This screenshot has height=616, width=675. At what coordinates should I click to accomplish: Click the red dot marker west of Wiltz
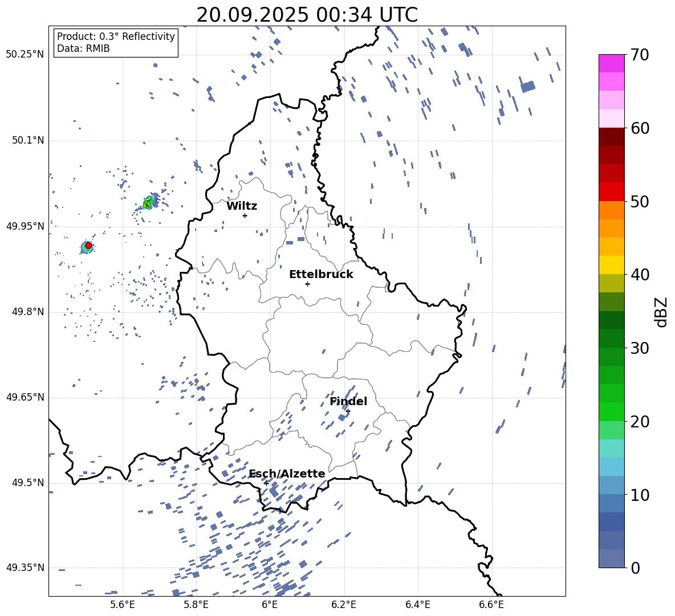pos(88,245)
